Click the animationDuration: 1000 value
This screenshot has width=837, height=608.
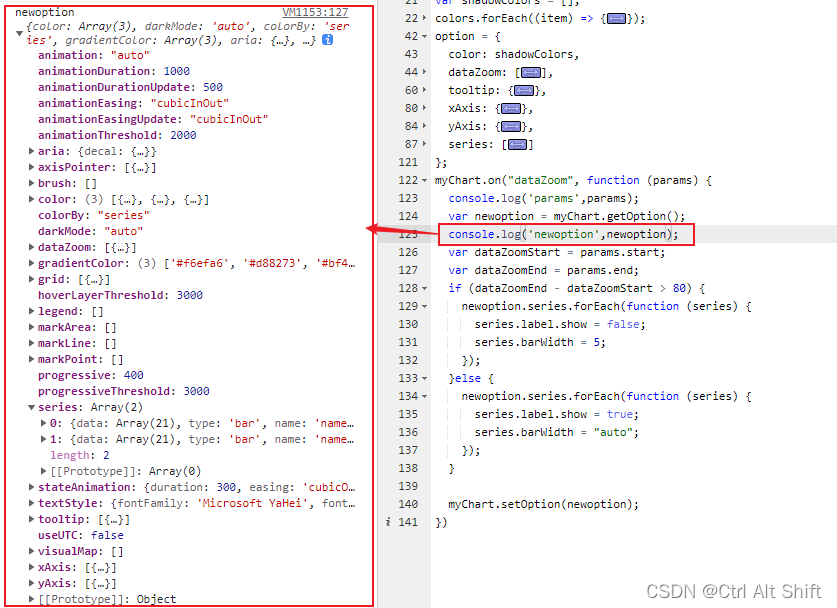point(176,71)
